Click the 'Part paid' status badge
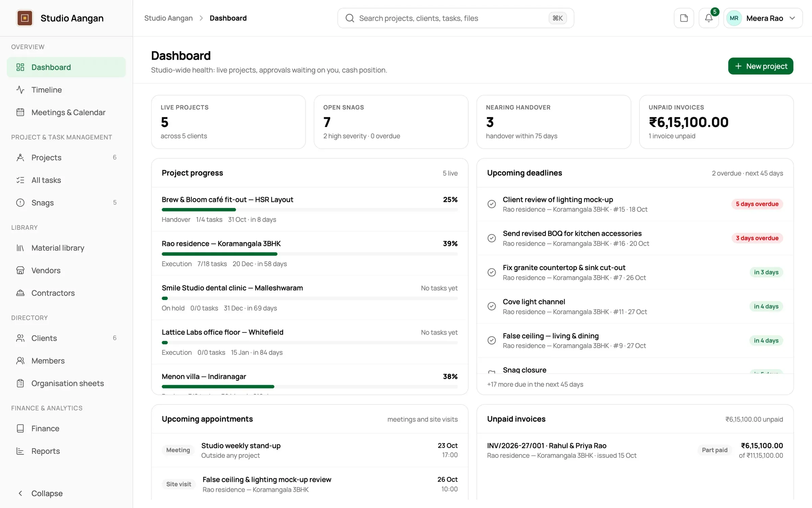The height and width of the screenshot is (508, 812). coord(715,450)
